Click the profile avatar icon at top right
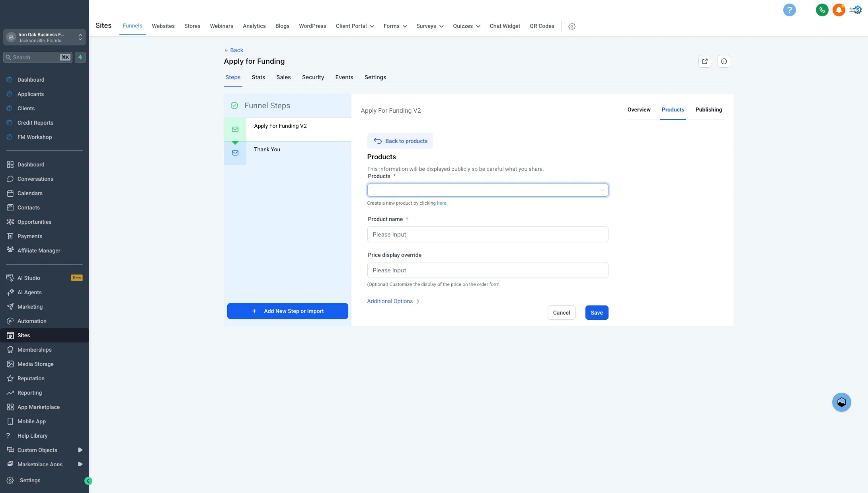 856,10
